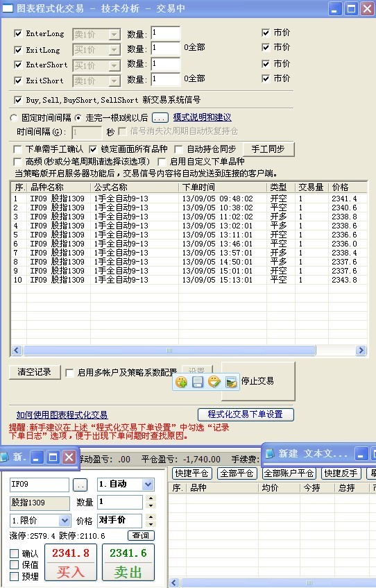Click right arrow of signal table scrollbar

coord(361,351)
